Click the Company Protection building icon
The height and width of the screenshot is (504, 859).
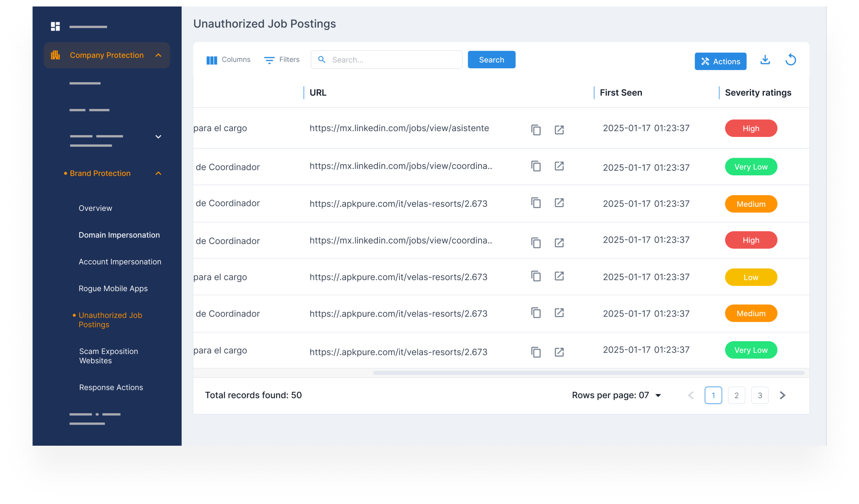(55, 55)
